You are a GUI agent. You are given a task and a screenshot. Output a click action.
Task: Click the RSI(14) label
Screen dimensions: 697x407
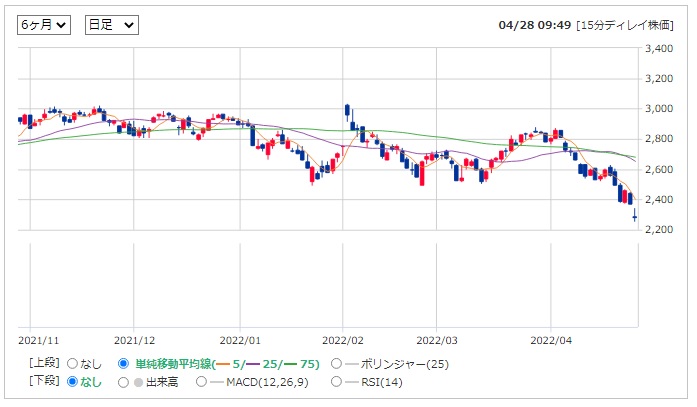pyautogui.click(x=381, y=382)
